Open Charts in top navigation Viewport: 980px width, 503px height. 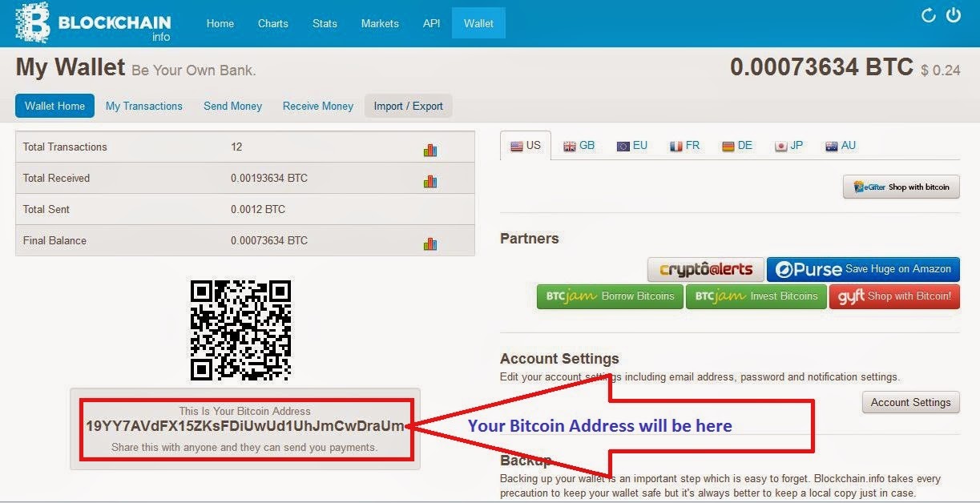point(273,23)
